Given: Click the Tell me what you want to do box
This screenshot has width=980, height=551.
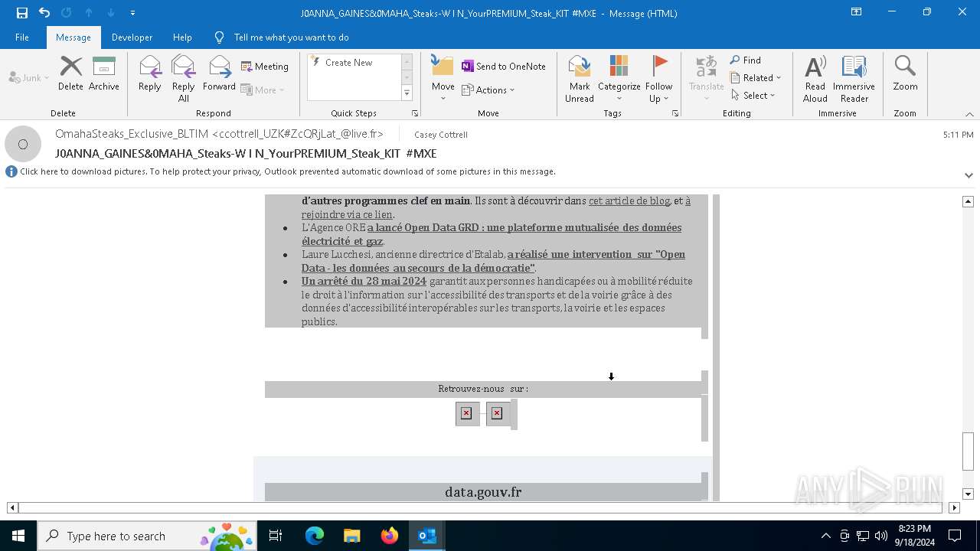Looking at the screenshot, I should [291, 37].
